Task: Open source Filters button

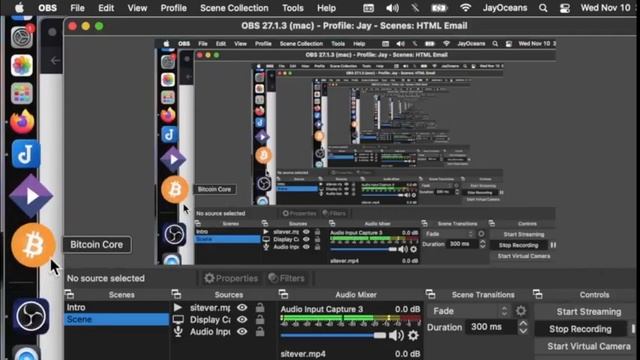Action: point(287,278)
